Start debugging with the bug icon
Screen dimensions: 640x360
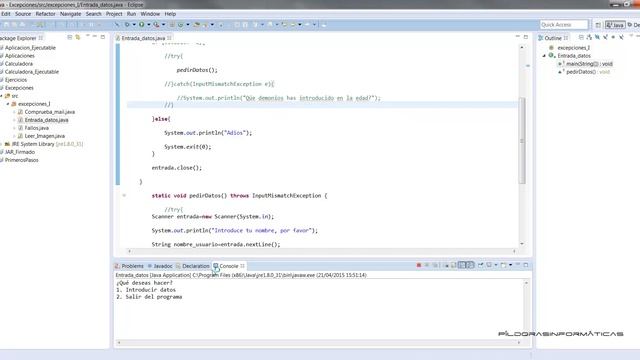[127, 24]
